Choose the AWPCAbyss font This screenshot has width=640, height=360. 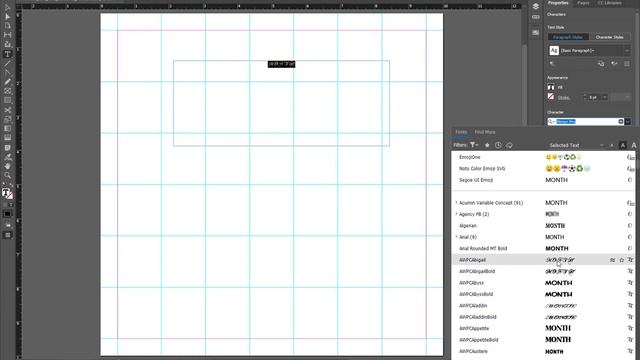point(543,283)
